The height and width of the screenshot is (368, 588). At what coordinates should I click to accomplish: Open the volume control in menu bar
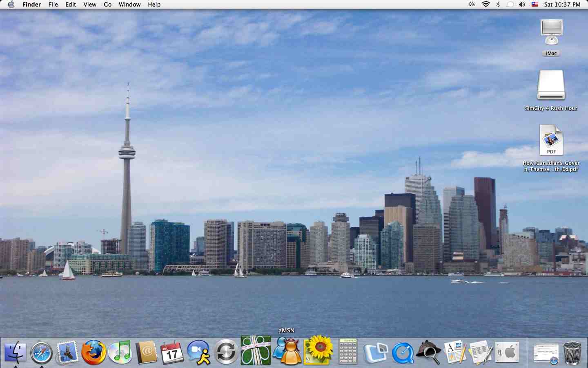(x=522, y=4)
